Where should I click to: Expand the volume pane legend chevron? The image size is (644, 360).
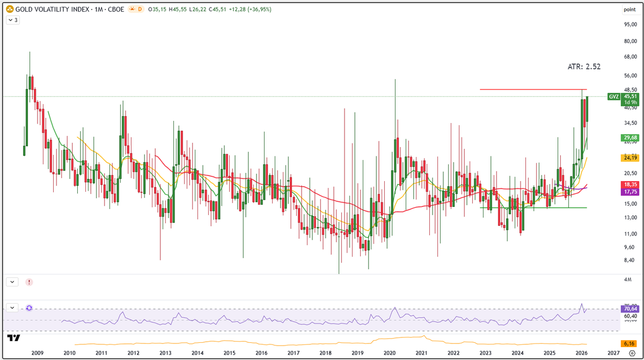[12, 282]
